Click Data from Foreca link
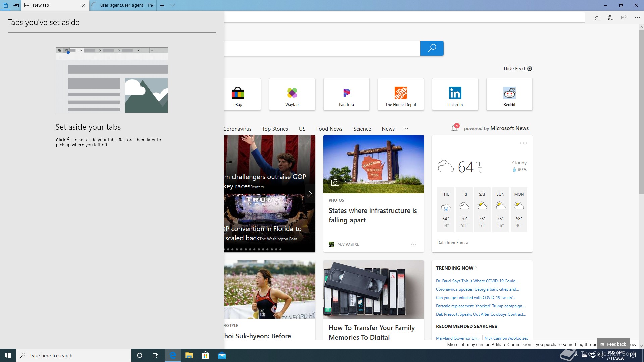The image size is (644, 362). click(452, 243)
